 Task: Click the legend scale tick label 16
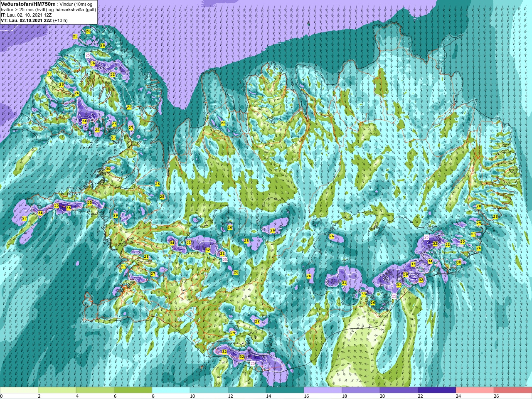tap(306, 396)
